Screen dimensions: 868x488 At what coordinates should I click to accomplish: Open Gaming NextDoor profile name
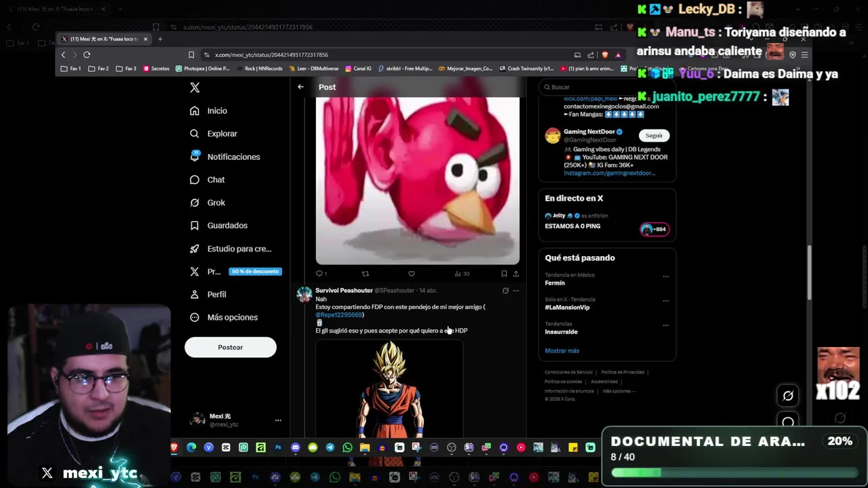[x=589, y=131]
